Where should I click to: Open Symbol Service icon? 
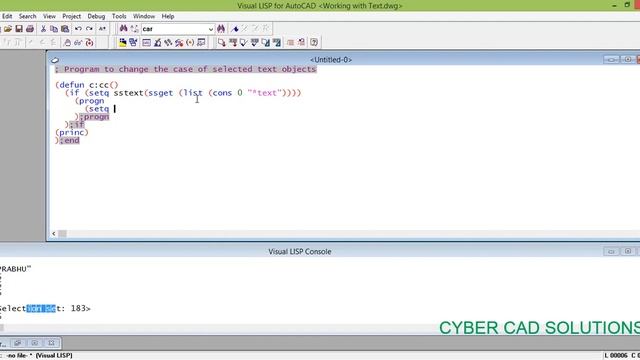[x=179, y=42]
